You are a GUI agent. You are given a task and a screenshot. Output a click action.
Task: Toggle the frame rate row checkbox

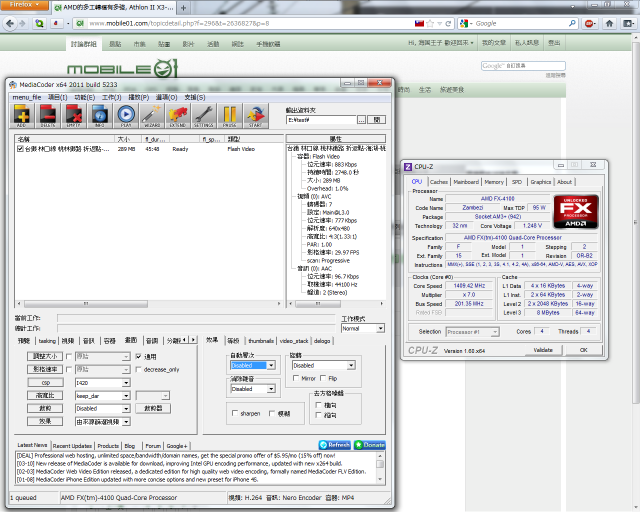click(x=69, y=370)
